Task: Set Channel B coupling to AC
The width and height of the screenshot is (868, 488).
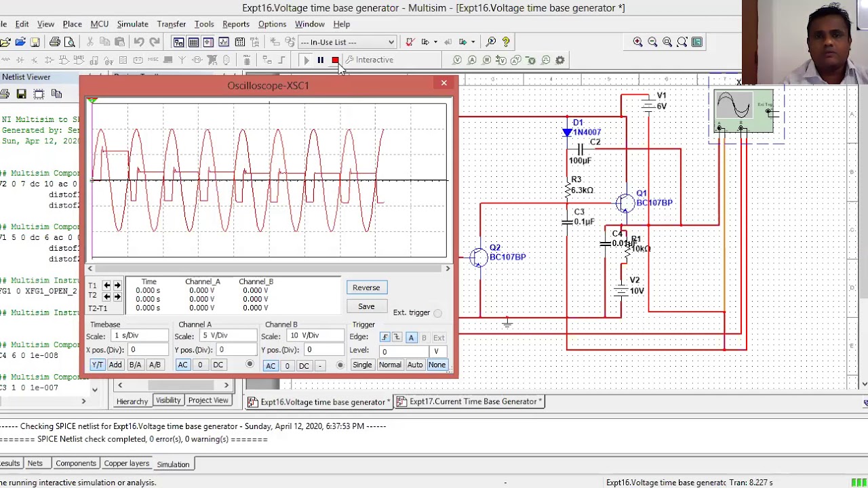Action: click(271, 365)
